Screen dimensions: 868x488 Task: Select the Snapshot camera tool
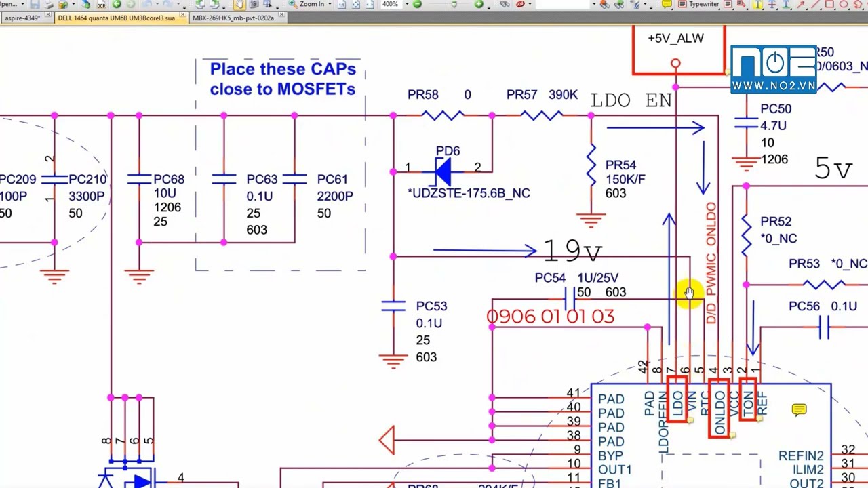point(254,4)
